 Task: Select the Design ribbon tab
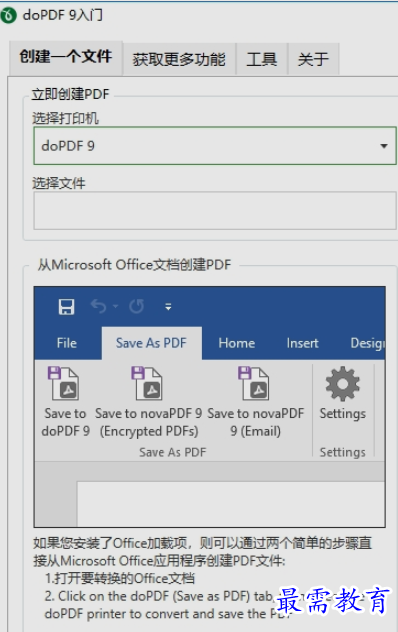tap(367, 343)
